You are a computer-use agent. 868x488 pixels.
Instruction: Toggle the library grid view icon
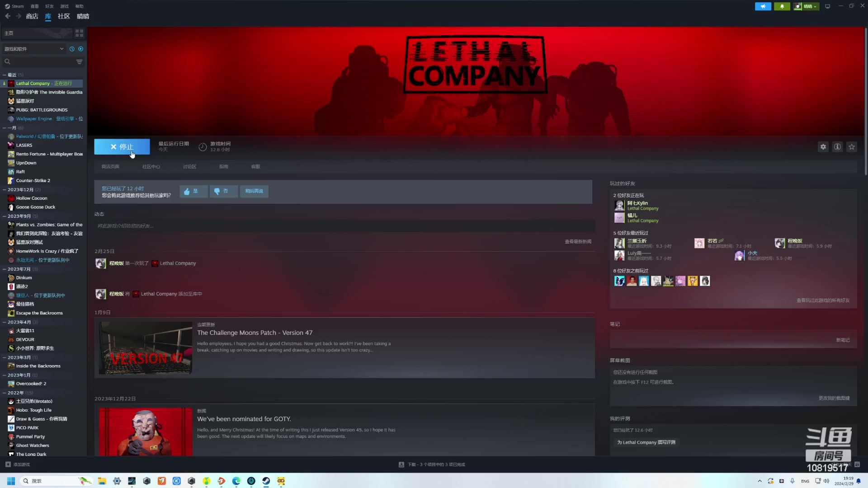point(79,33)
